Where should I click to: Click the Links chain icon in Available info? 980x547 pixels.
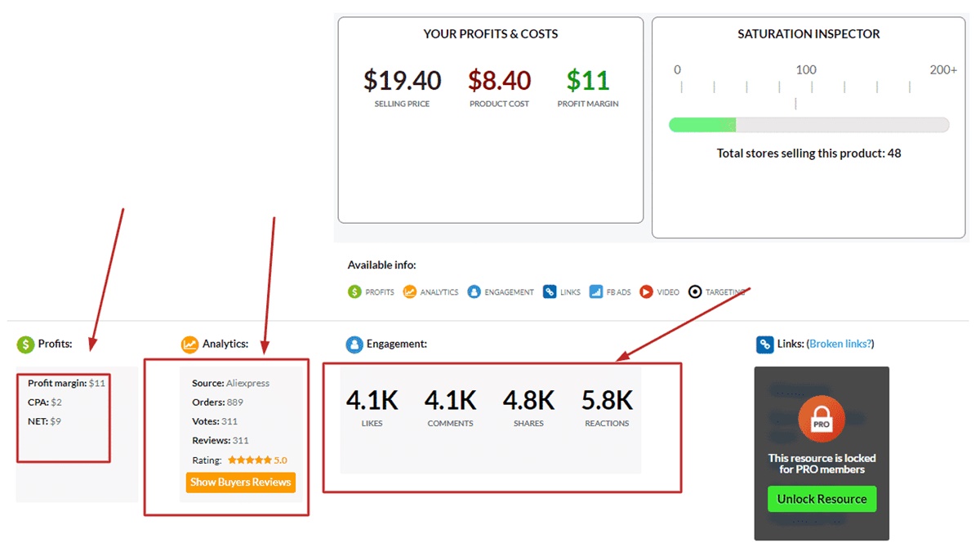(x=550, y=291)
